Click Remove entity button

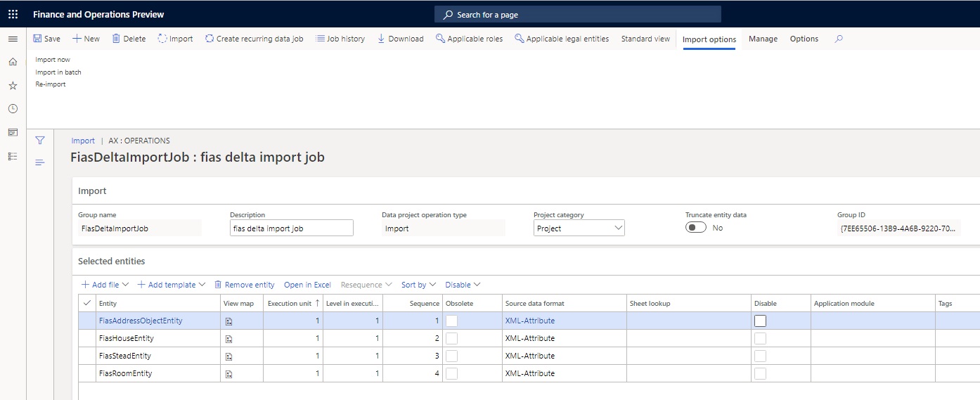[244, 285]
